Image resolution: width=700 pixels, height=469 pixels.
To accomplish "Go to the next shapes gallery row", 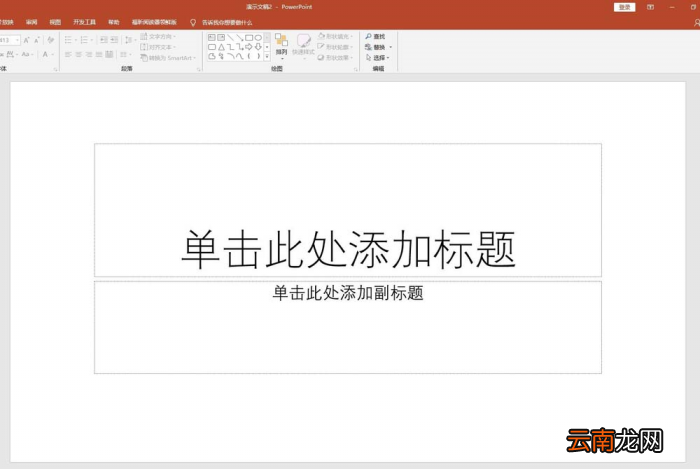I will tap(267, 47).
